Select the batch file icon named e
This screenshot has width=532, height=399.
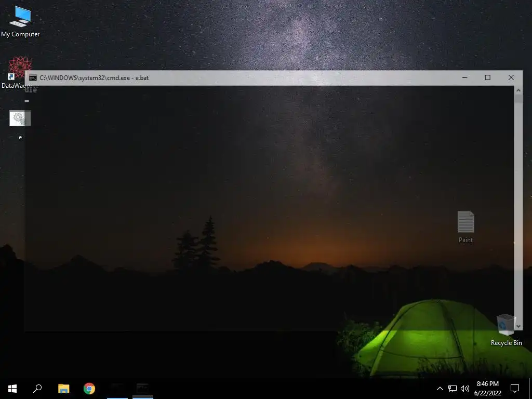(20, 125)
